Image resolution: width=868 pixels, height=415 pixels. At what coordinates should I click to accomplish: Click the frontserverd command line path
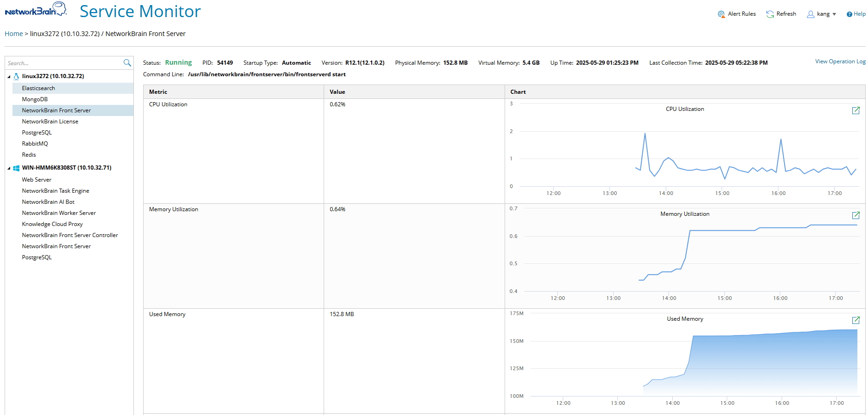click(267, 74)
